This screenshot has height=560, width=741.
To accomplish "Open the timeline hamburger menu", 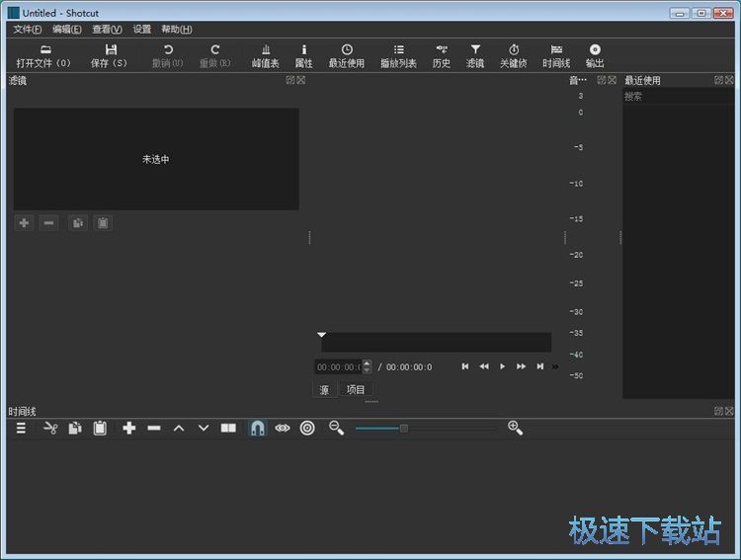I will point(21,428).
